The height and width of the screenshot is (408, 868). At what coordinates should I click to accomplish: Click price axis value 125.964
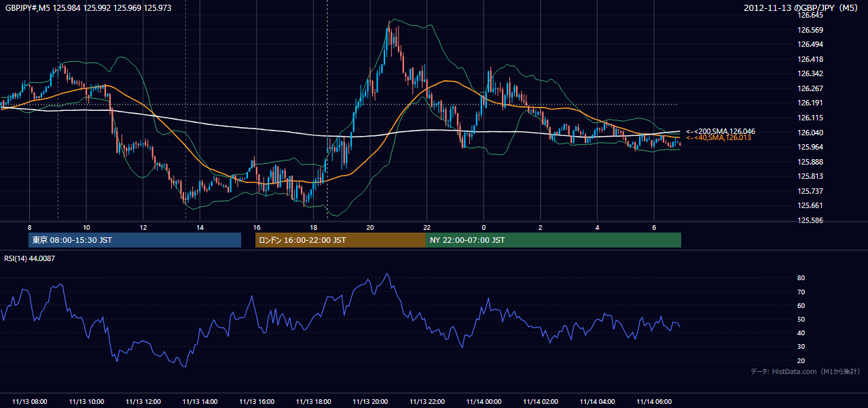pos(810,147)
